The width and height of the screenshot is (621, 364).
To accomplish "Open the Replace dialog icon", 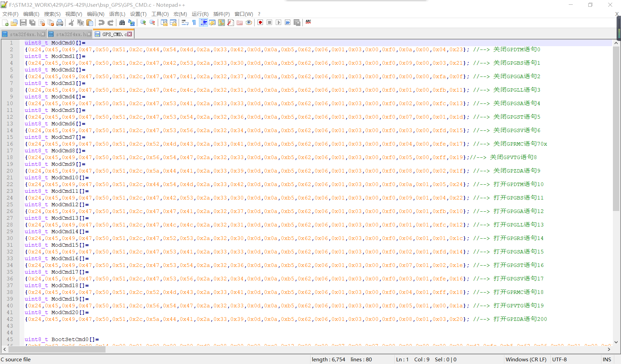I will (131, 23).
